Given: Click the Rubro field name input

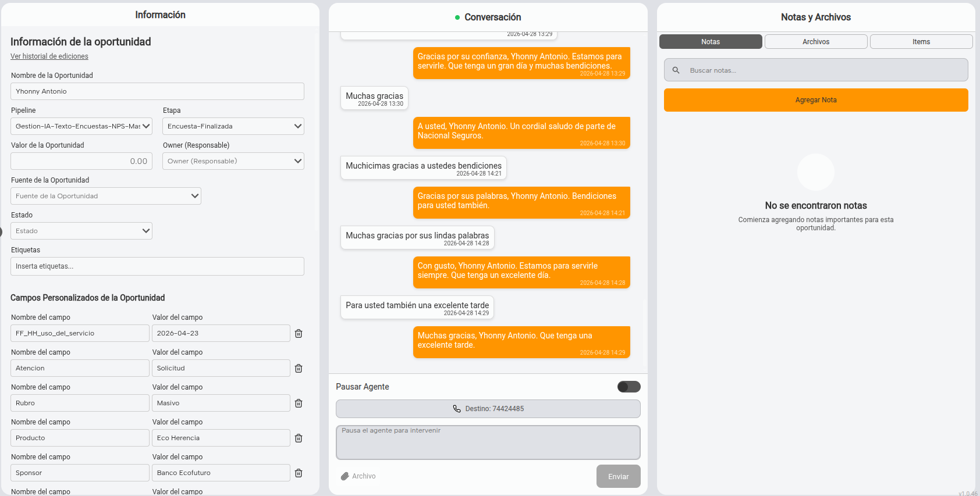Looking at the screenshot, I should coord(80,403).
